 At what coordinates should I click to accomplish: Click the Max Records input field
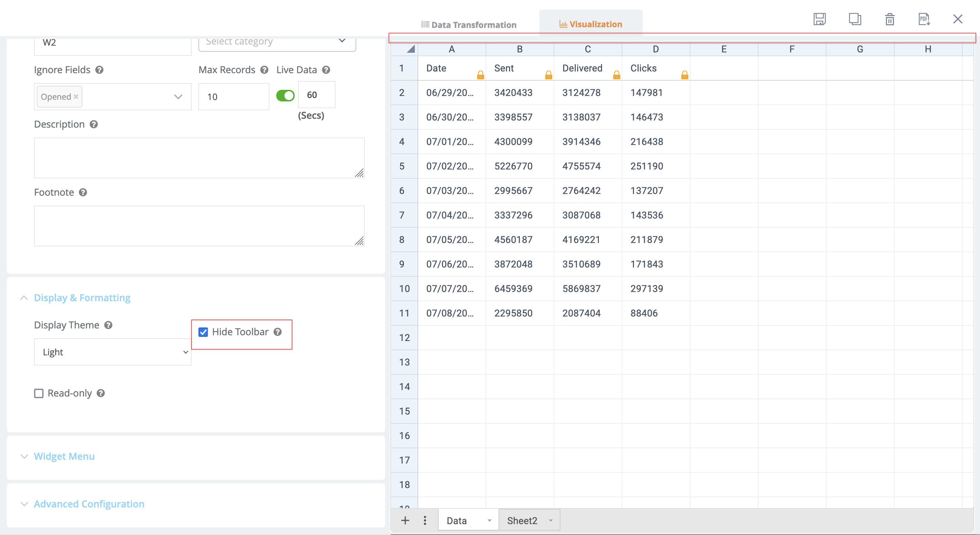[233, 97]
